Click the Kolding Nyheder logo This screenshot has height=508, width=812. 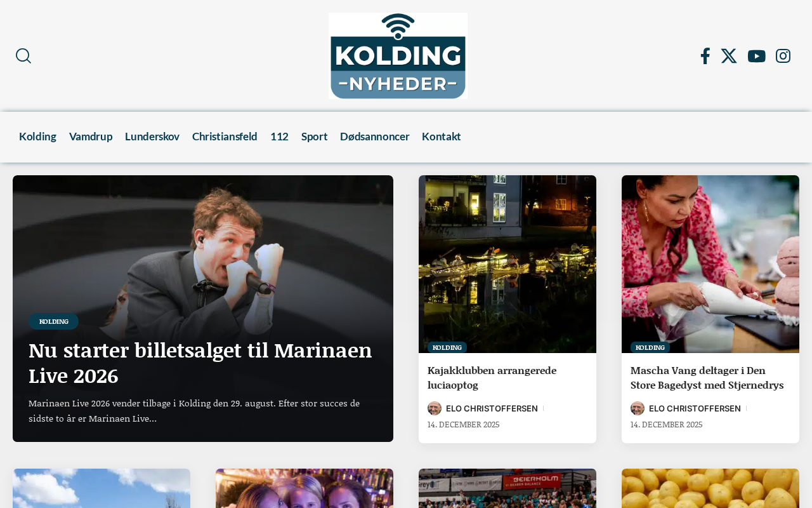click(398, 56)
